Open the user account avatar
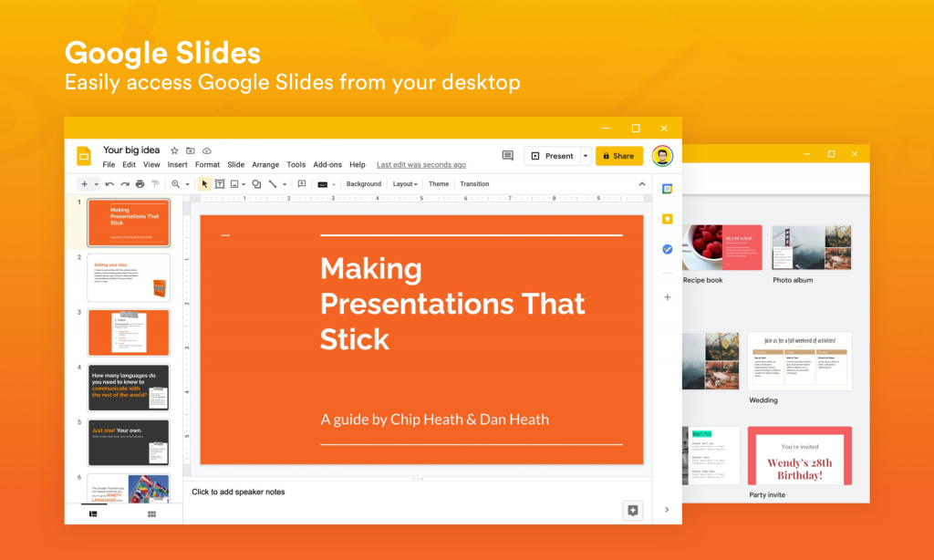The image size is (934, 560). click(662, 156)
